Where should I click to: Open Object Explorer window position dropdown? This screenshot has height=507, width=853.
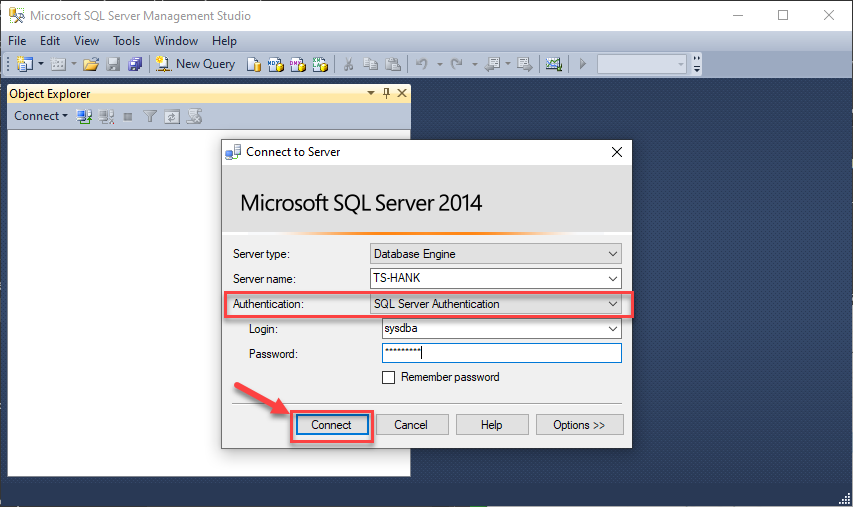371,94
